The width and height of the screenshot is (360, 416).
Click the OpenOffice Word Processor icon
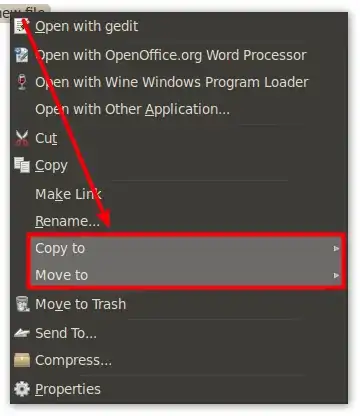(x=22, y=55)
